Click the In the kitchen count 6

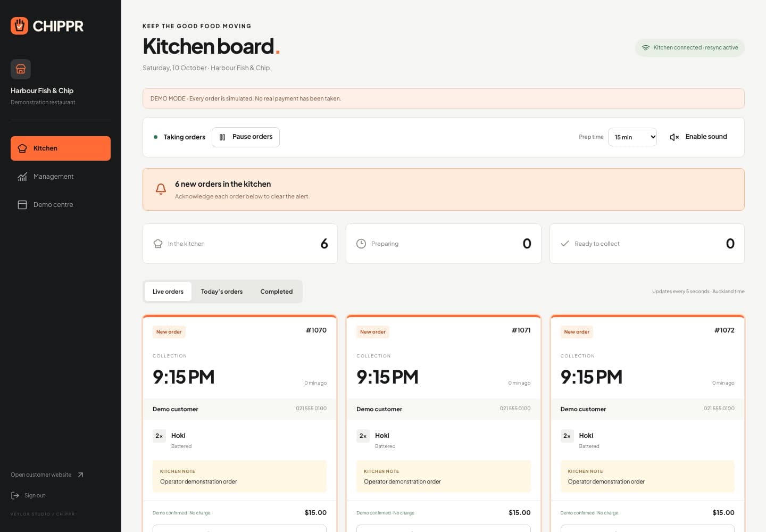pos(324,244)
